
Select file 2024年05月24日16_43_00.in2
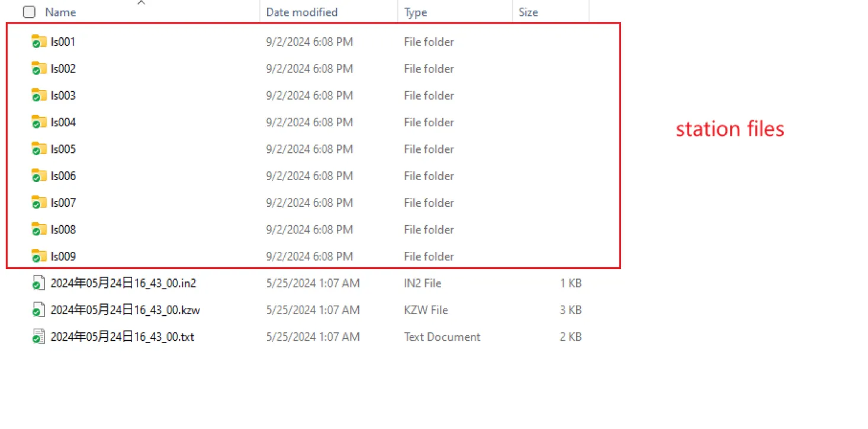123,283
